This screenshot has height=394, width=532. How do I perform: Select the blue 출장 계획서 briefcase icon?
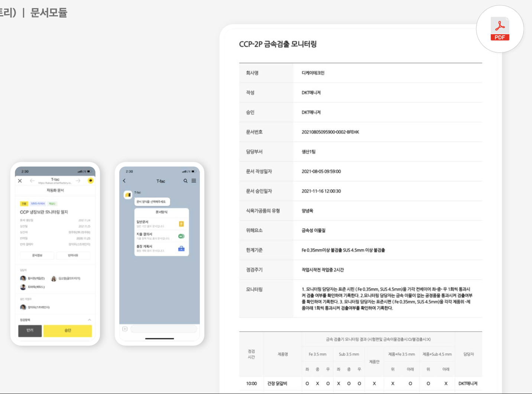[181, 249]
